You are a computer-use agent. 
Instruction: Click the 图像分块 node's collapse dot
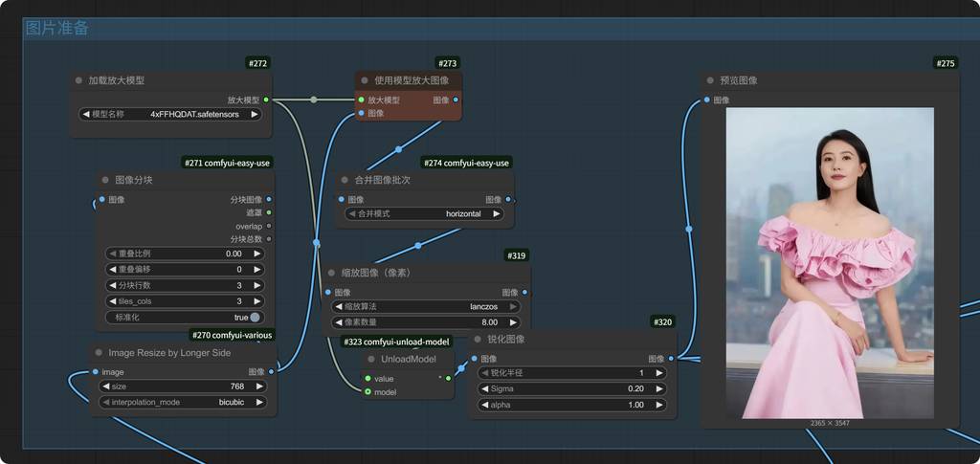(104, 180)
